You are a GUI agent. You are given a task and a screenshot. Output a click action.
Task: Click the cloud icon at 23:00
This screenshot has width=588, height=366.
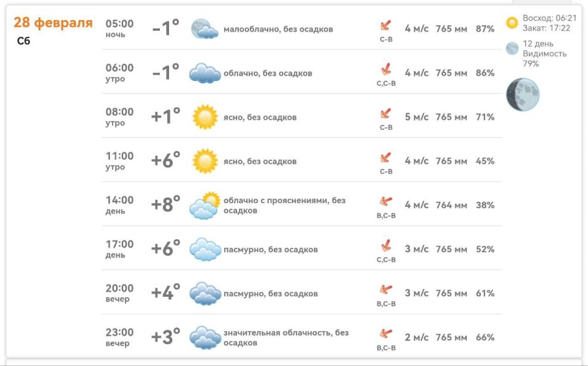[205, 337]
